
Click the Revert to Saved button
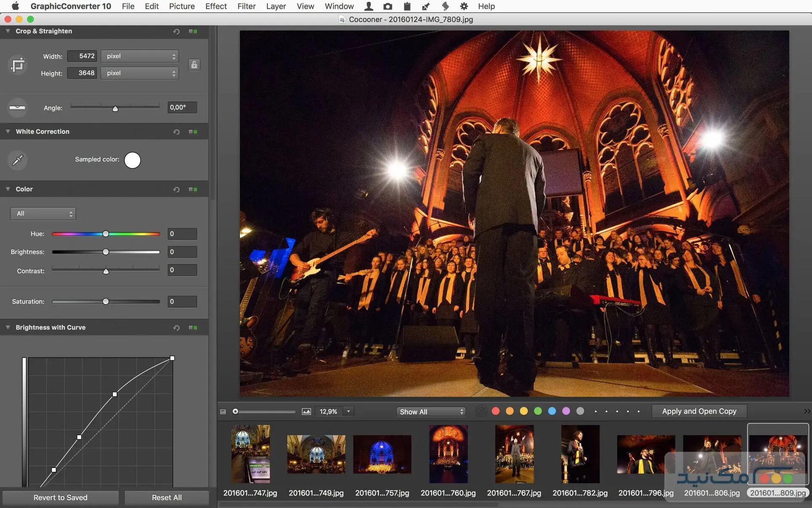tap(61, 497)
